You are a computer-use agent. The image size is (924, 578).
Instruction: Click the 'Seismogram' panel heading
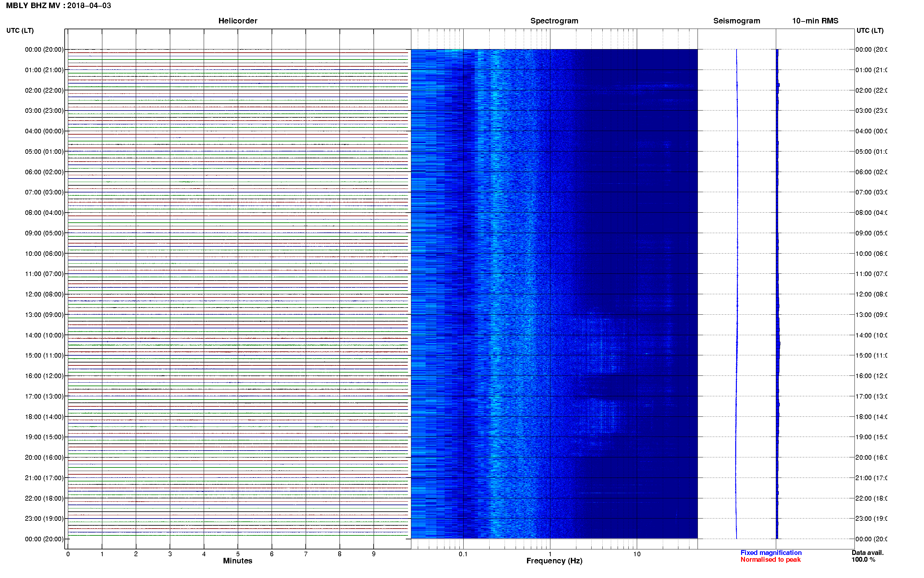pyautogui.click(x=737, y=21)
